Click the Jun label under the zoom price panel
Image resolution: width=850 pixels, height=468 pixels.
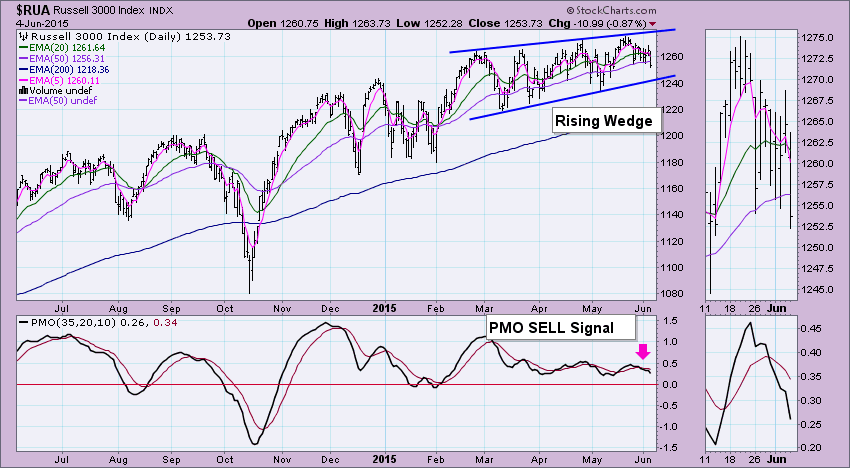tap(778, 309)
